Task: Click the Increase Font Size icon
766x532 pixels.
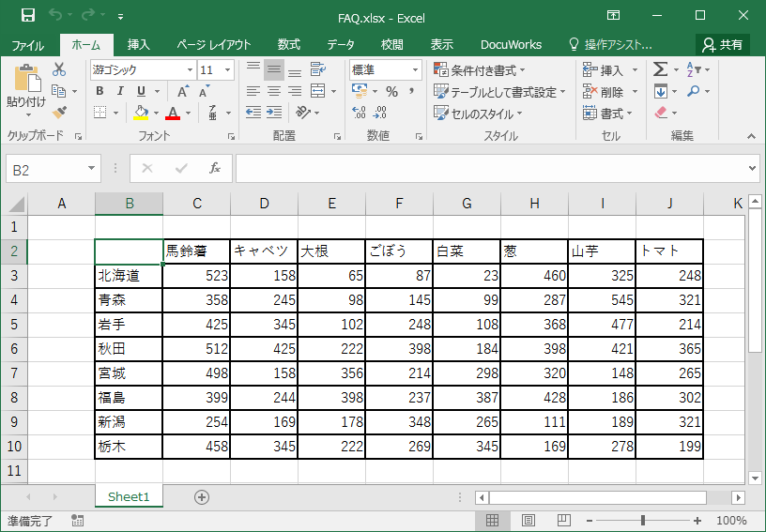Action: pos(183,91)
